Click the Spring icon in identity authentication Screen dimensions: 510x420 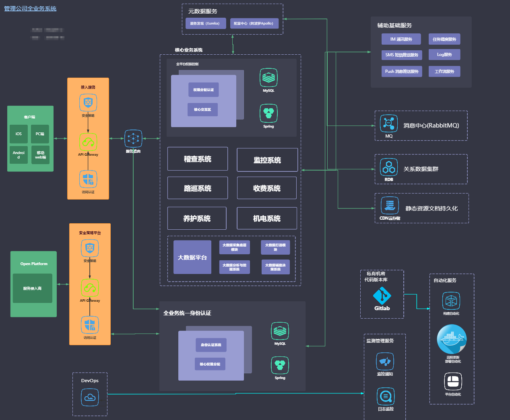280,365
